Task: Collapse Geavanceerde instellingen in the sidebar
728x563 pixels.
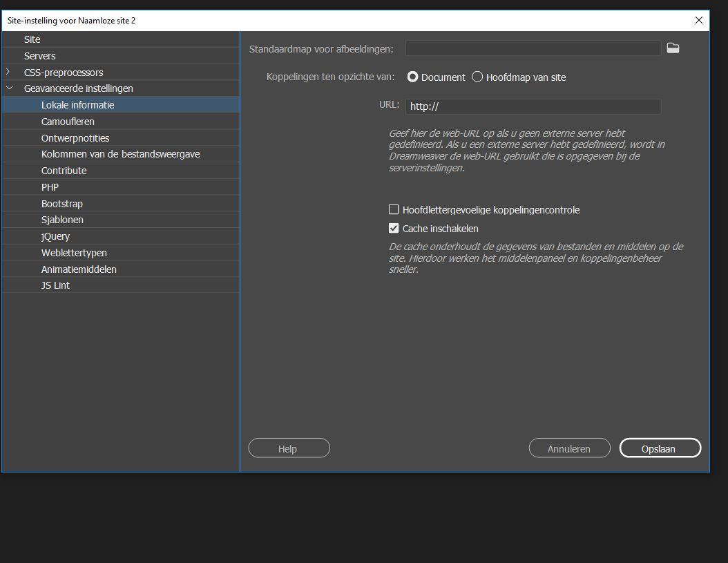Action: click(x=9, y=88)
